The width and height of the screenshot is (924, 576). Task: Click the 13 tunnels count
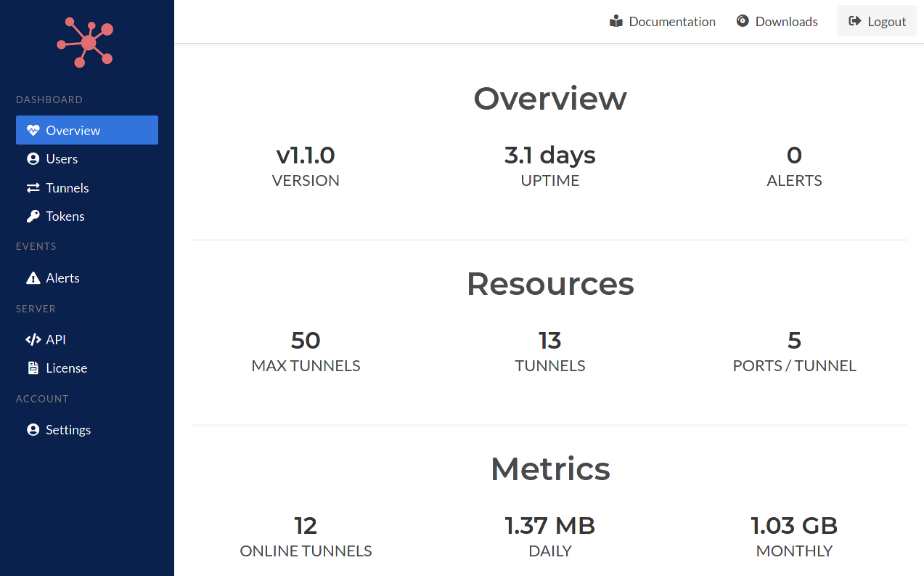tap(550, 340)
